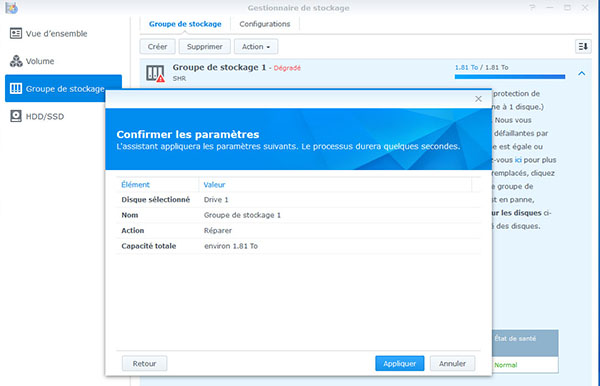
Task: Click the degraded storage group warning icon
Action: [155, 73]
